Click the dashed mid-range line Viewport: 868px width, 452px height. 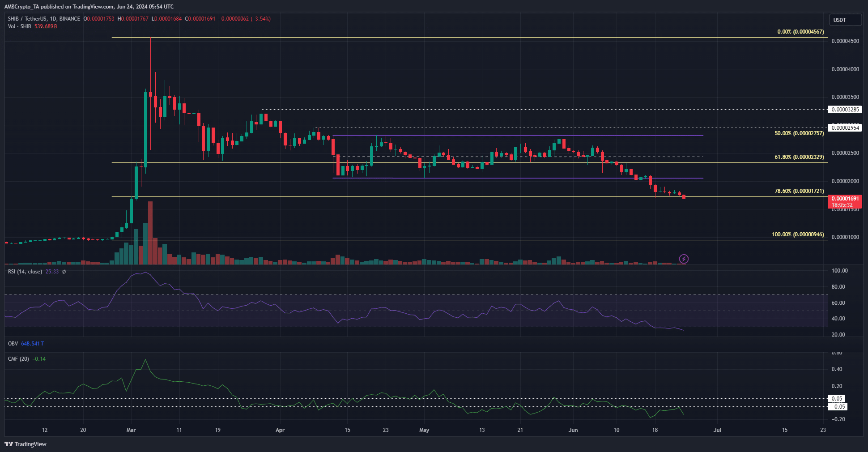point(518,157)
